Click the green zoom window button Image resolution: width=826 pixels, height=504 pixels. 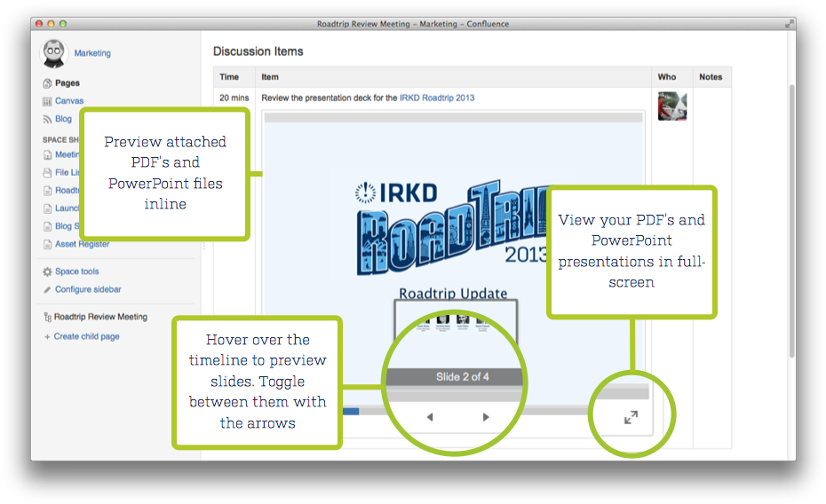(x=63, y=24)
